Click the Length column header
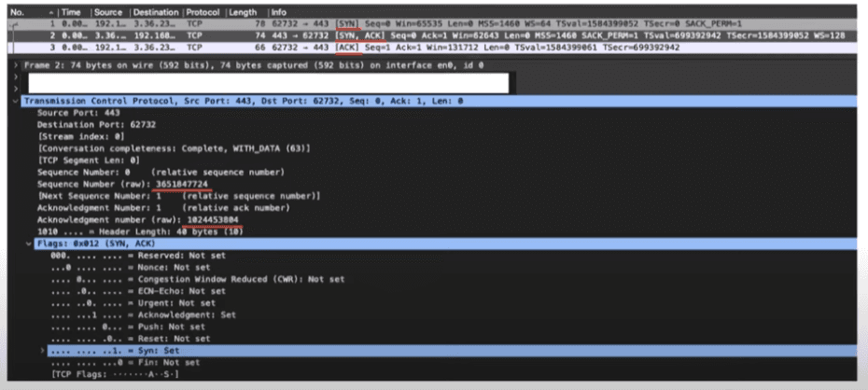The width and height of the screenshot is (868, 390). tap(243, 12)
